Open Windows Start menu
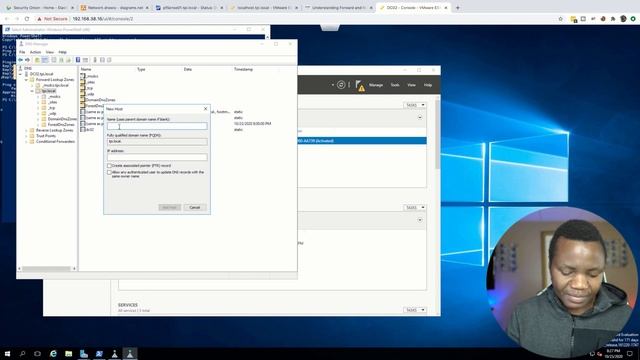The image size is (640, 360). coord(7,353)
